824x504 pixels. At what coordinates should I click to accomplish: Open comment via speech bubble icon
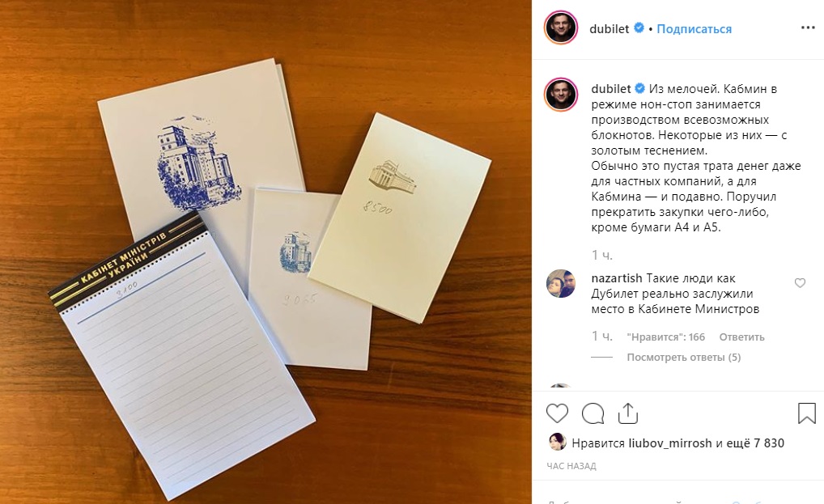tap(593, 413)
